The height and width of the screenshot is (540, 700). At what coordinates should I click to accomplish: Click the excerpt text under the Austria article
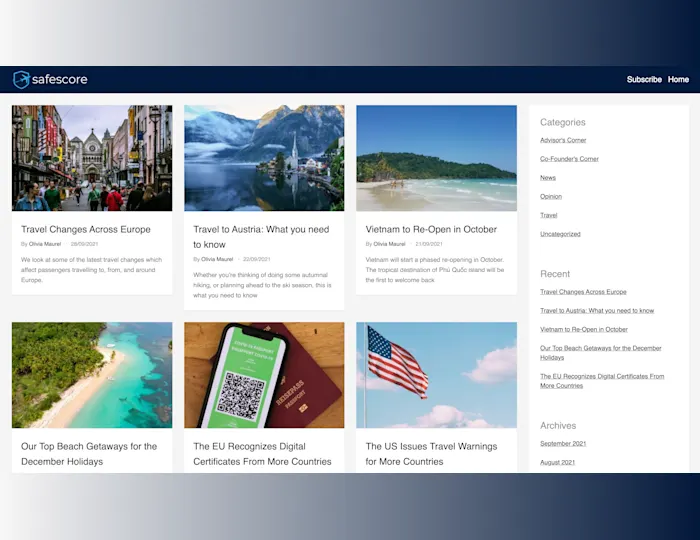[262, 285]
